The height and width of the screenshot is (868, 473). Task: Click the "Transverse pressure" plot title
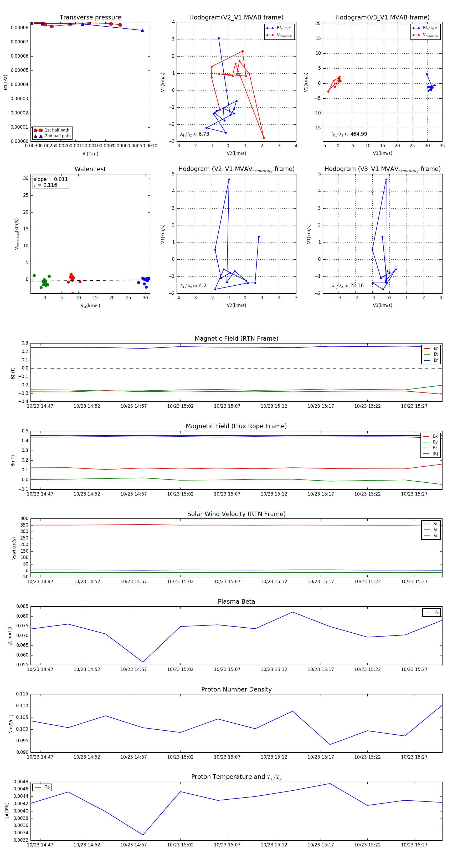click(90, 18)
